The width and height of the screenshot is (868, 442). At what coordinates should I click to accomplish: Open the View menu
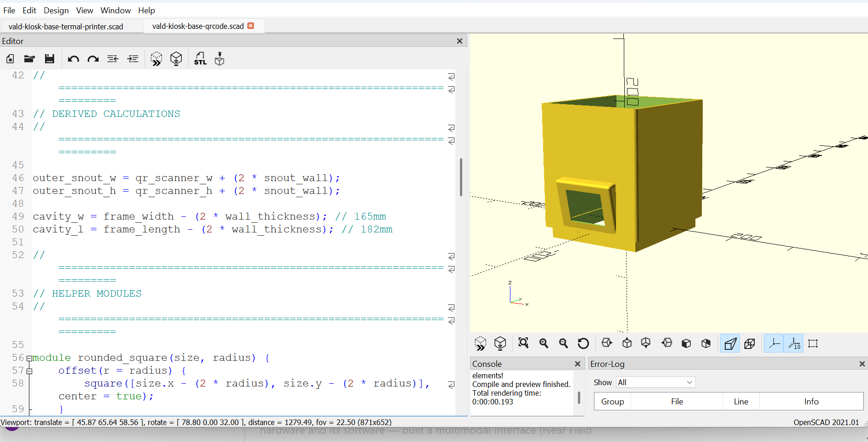click(84, 10)
